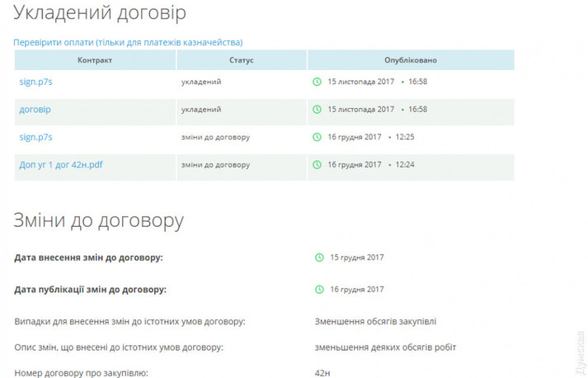Screen dimensions: 588x378
Task: Open the договір document link
Action: (35, 109)
